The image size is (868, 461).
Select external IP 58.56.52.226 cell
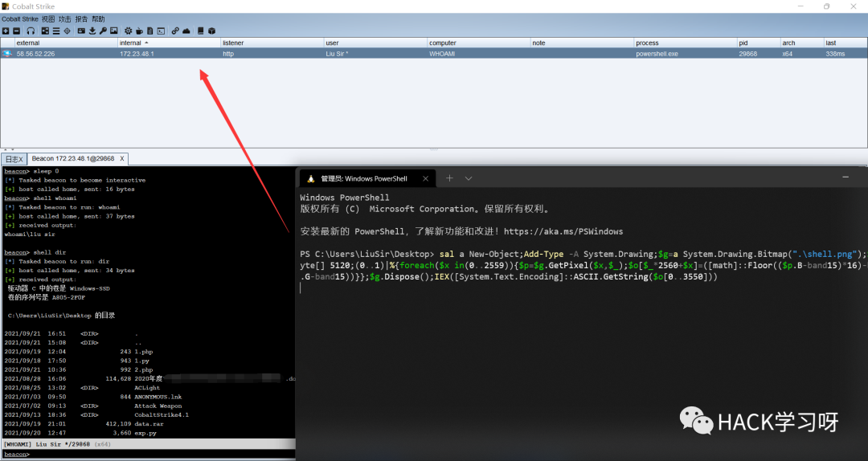[x=35, y=54]
